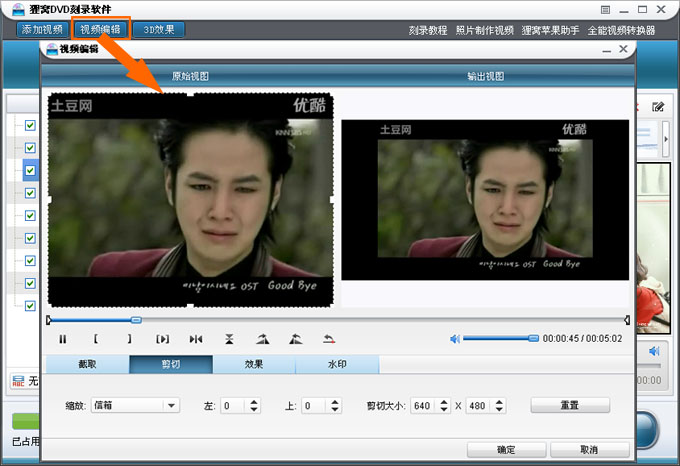The image size is (680, 466).
Task: Click the pencil edit icon in main window
Action: [x=658, y=106]
